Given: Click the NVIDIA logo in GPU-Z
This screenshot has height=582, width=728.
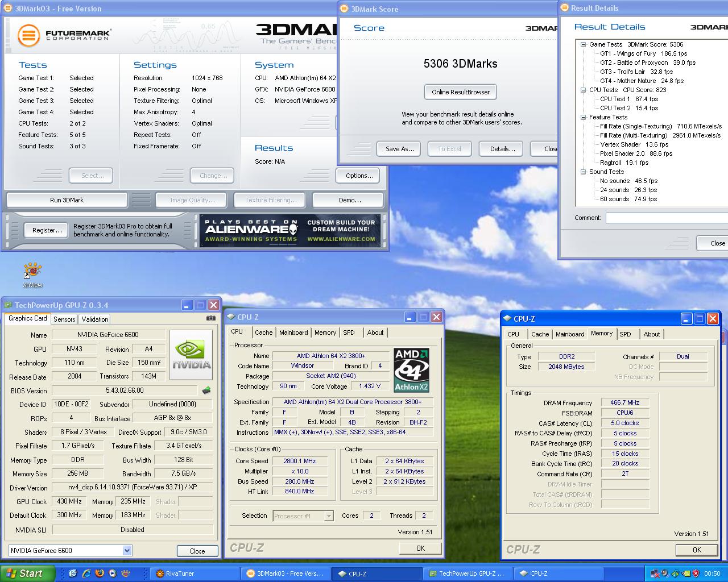Looking at the screenshot, I should pyautogui.click(x=191, y=355).
